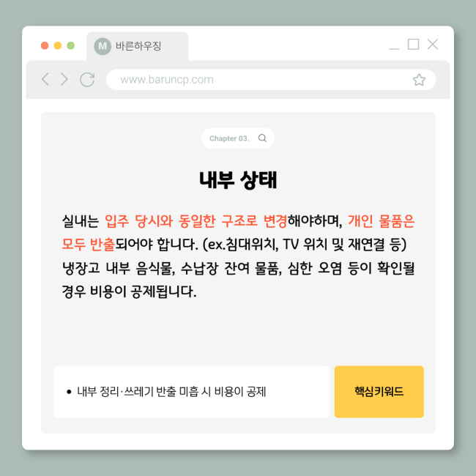The height and width of the screenshot is (476, 476).
Task: Click the browser forward arrow
Action: tap(64, 79)
